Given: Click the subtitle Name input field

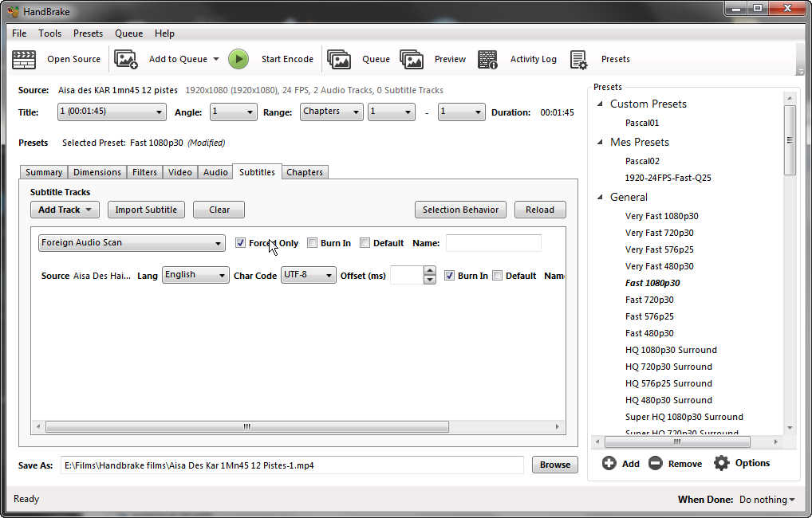Looking at the screenshot, I should tap(494, 243).
